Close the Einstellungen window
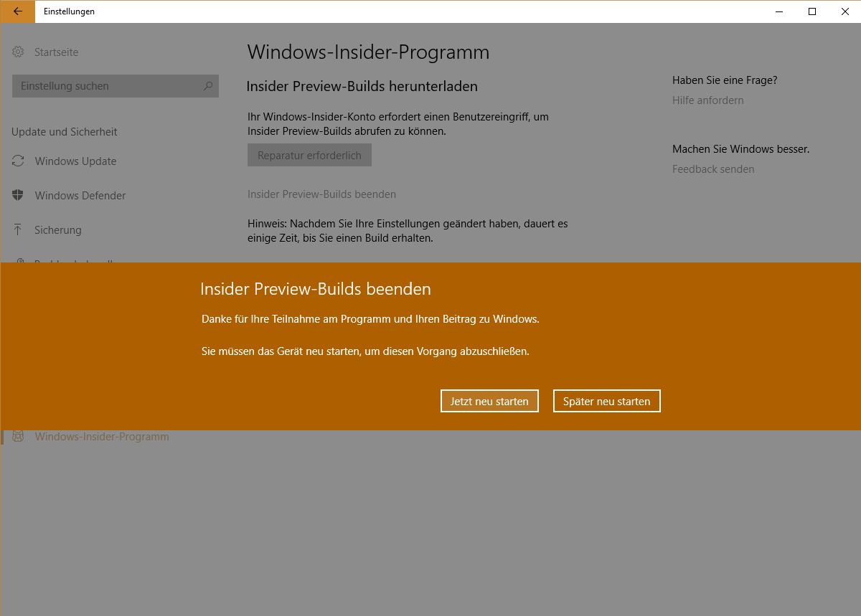Image resolution: width=861 pixels, height=616 pixels. click(x=844, y=11)
